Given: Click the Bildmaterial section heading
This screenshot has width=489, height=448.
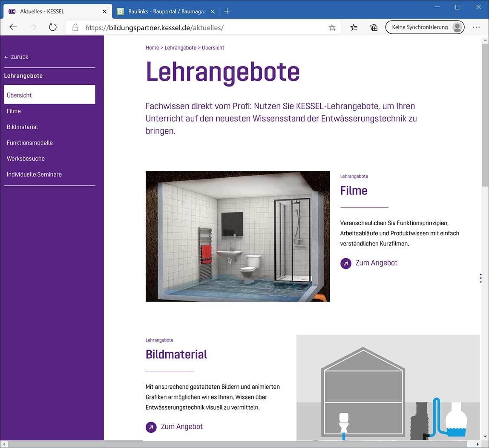Looking at the screenshot, I should coord(176,354).
